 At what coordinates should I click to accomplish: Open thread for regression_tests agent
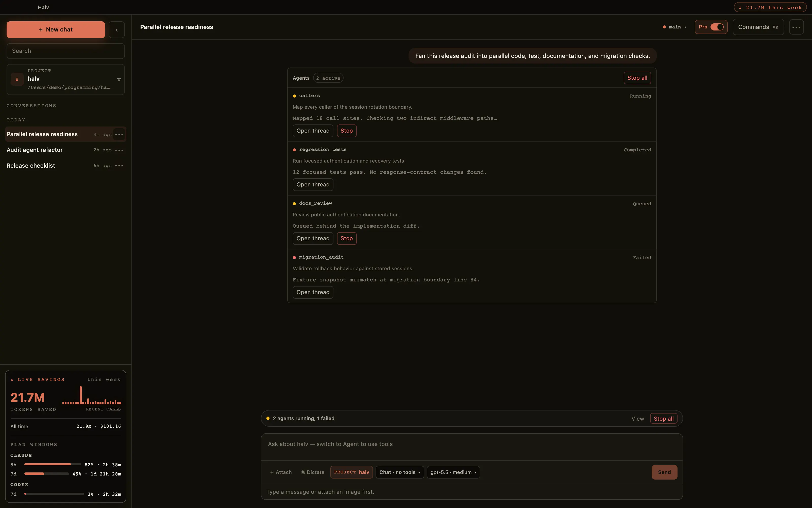[x=313, y=184]
